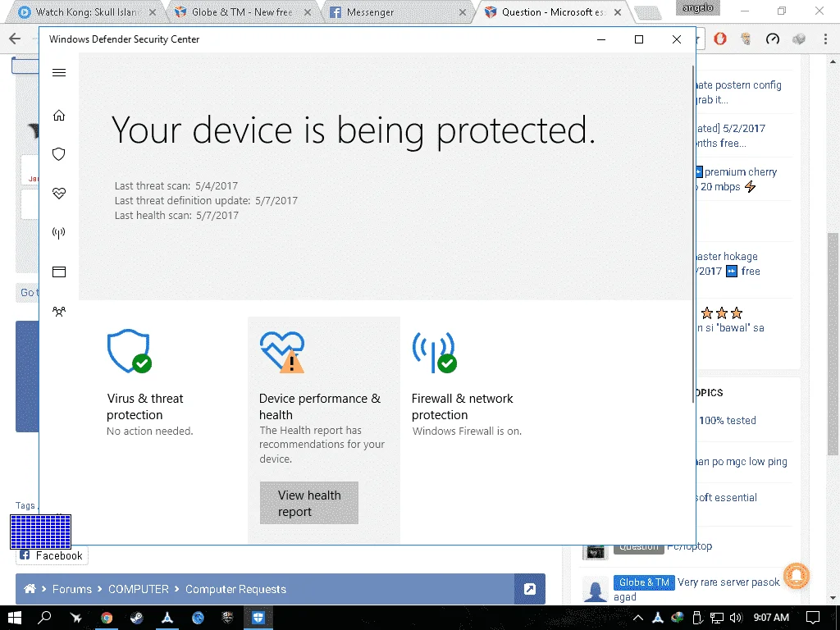Click Computer Requests breadcrumb link
The height and width of the screenshot is (630, 840).
pyautogui.click(x=235, y=589)
